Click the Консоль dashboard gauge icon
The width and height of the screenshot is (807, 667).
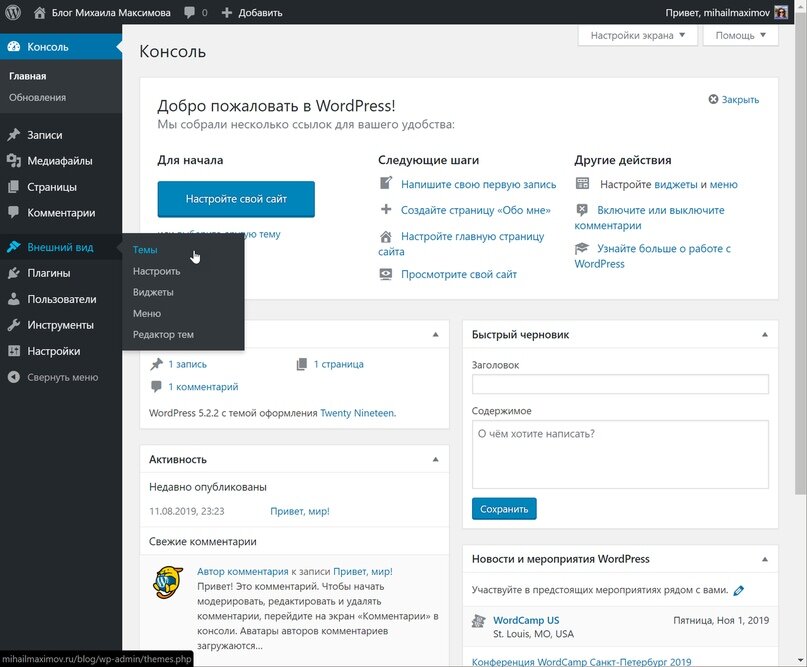[14, 47]
